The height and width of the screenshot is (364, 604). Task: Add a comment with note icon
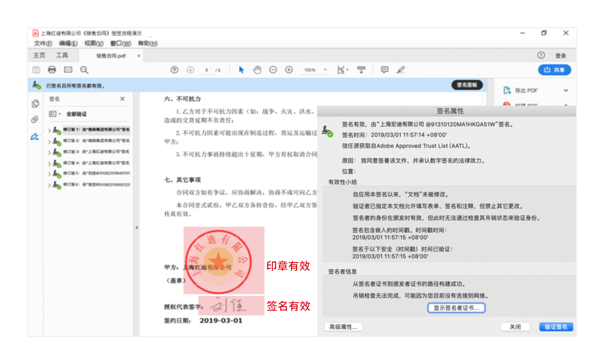[x=385, y=70]
